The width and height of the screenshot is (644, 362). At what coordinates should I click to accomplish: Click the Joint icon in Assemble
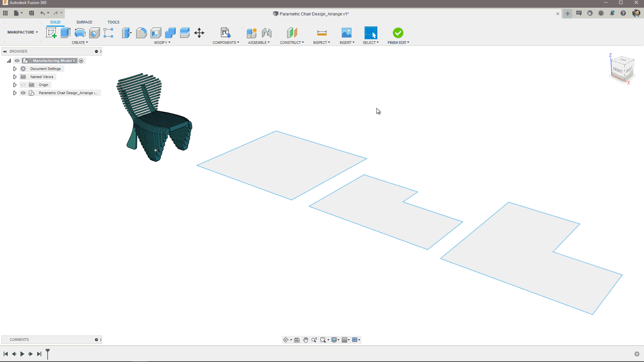click(x=267, y=33)
